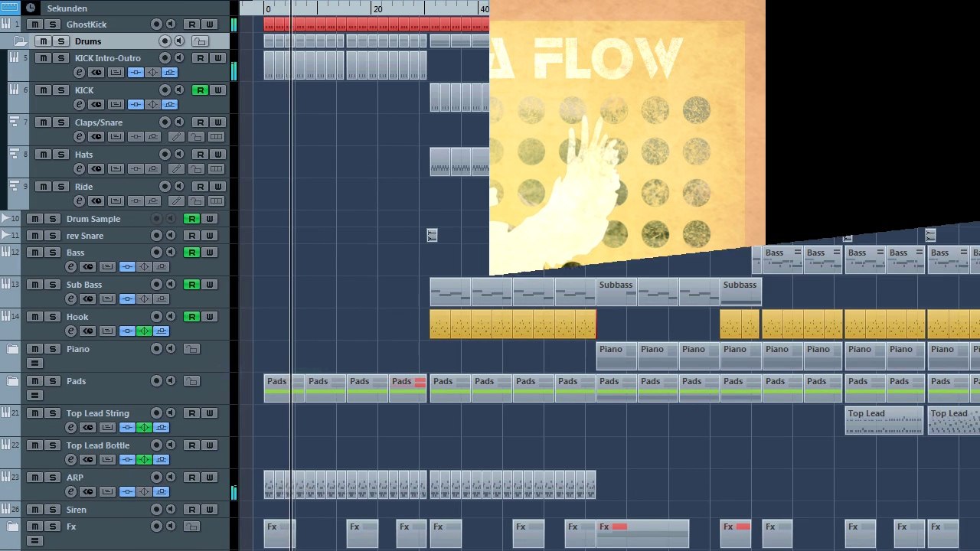Viewport: 980px width, 551px height.
Task: Mute the GhostKick track
Action: 34,24
